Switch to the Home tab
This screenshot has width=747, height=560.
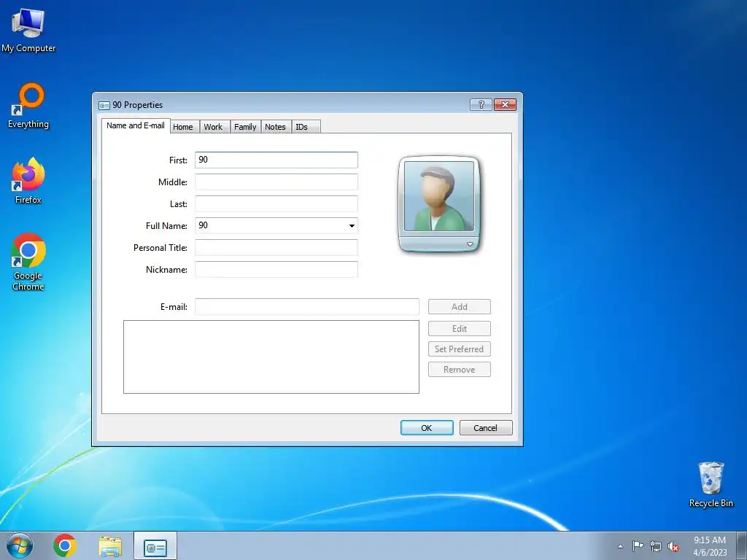(x=183, y=127)
